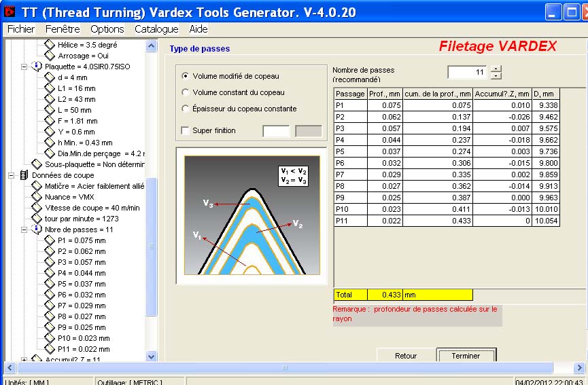This screenshot has height=385, width=588.
Task: Click the diamond icon beside L1 = 16 mm
Action: coord(50,88)
